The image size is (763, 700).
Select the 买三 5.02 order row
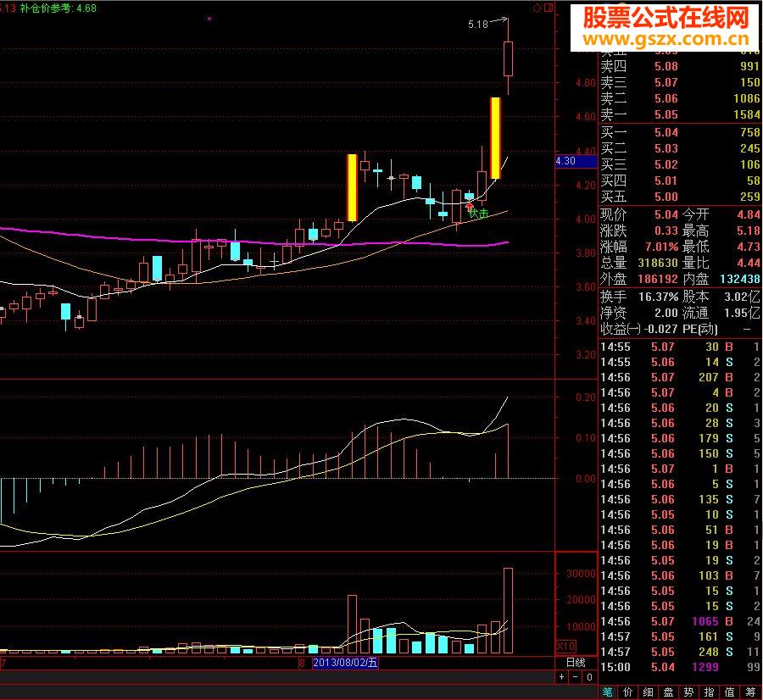[680, 164]
